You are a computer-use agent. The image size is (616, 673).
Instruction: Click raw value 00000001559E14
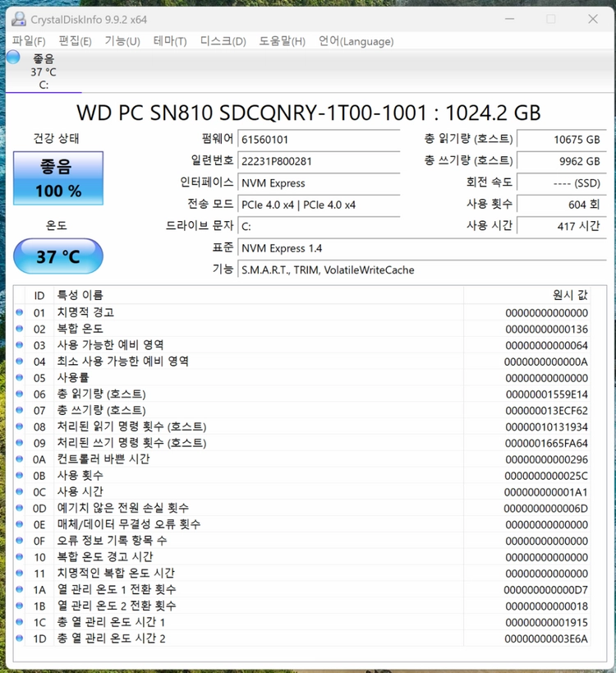[546, 394]
